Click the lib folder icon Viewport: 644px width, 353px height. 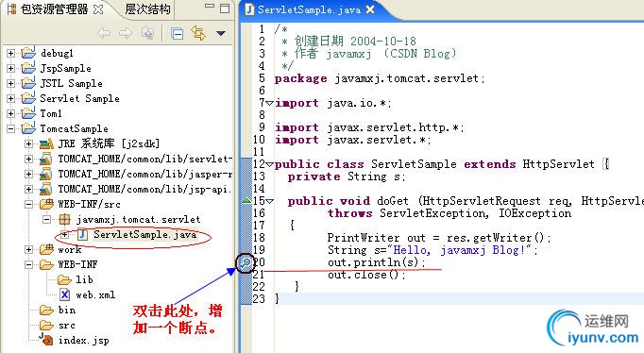tap(64, 280)
